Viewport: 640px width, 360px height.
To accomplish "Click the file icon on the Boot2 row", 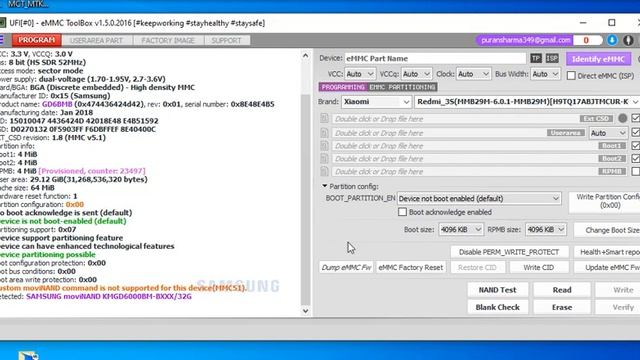I will 324,158.
